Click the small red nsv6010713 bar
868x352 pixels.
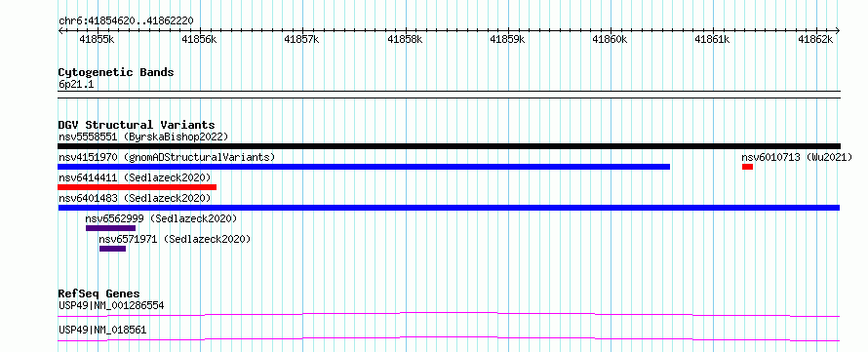[x=747, y=167]
